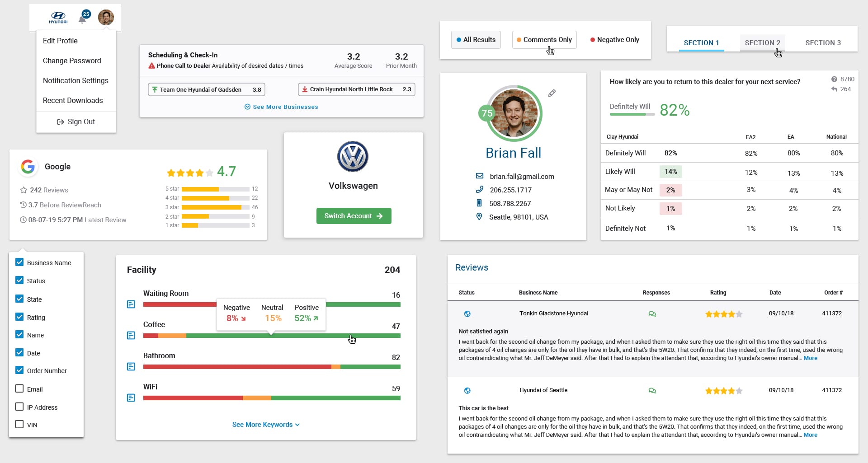Click the red warning triangle in Scheduling card

point(152,66)
